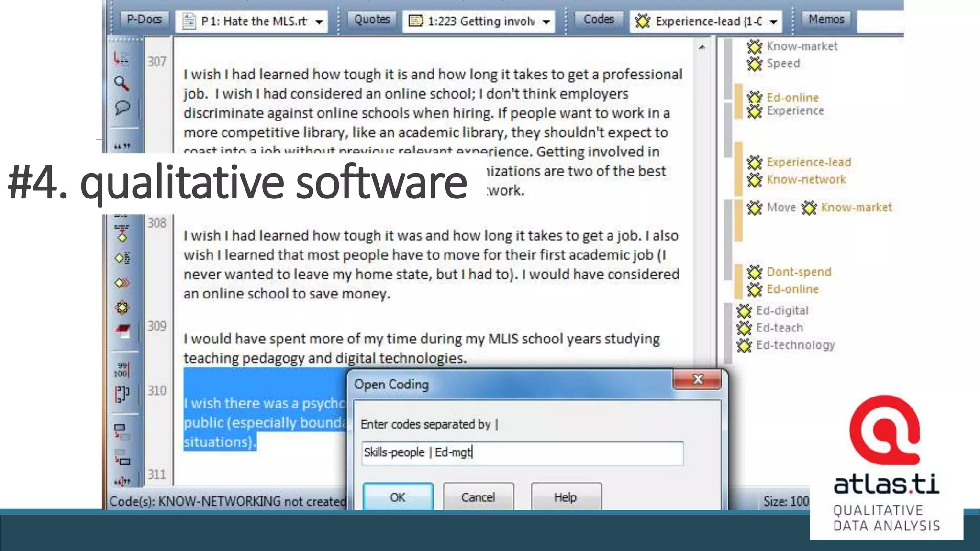
Task: Cancel the Open Coding dialog
Action: pyautogui.click(x=478, y=497)
